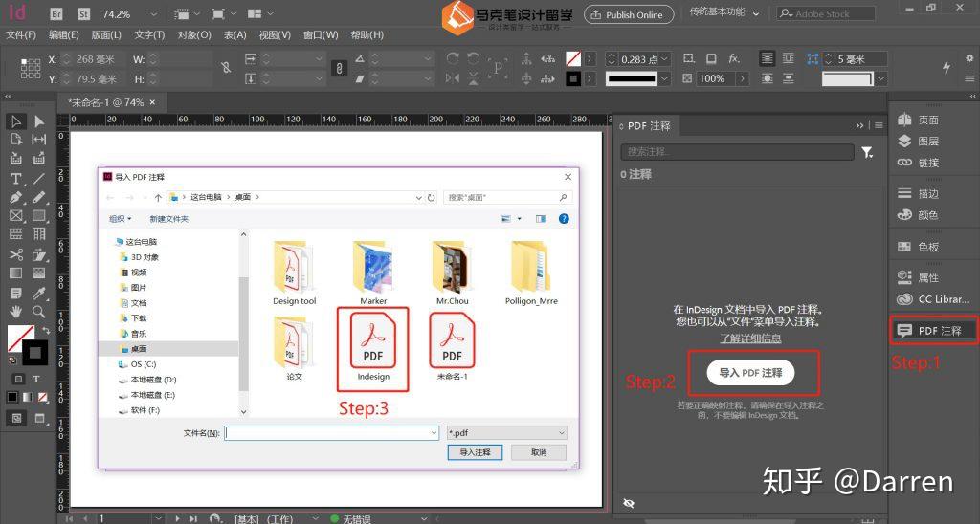Open the 版面(L) menu
Viewport: 980px width, 524px height.
click(106, 35)
